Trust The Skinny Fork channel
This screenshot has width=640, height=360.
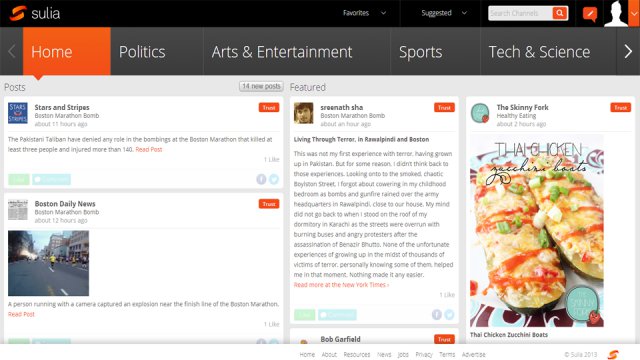coord(620,107)
